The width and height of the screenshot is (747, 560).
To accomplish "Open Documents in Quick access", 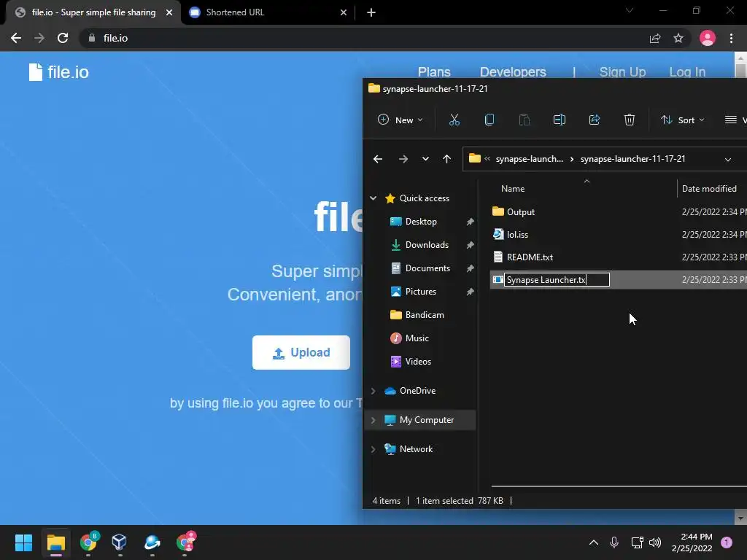I will coord(427,268).
